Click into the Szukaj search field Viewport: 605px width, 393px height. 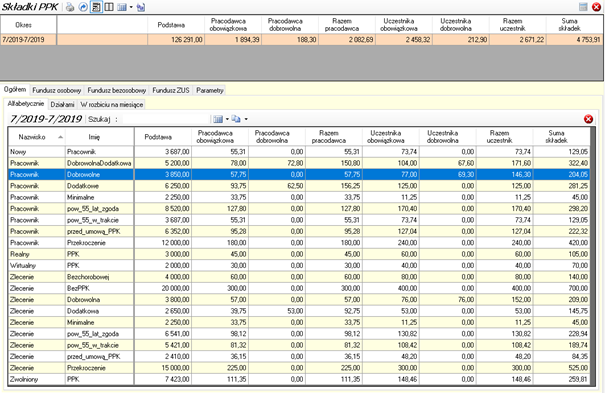click(x=166, y=119)
